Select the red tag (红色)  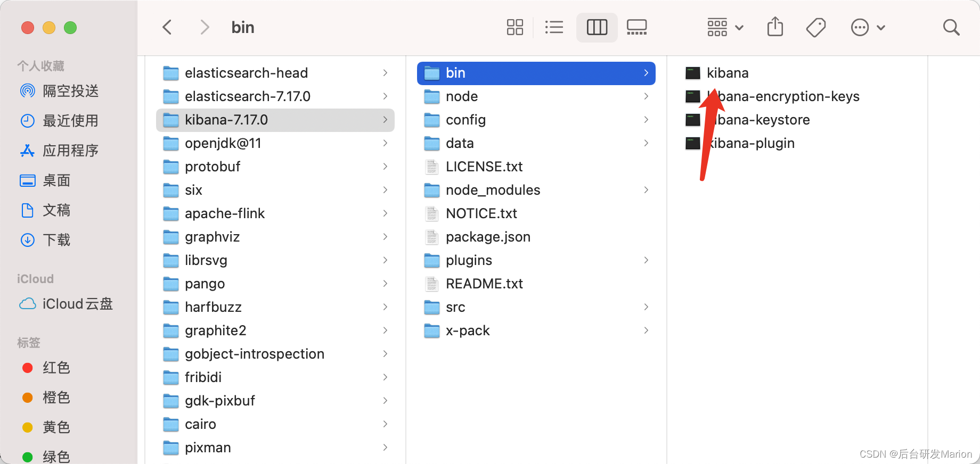(x=46, y=368)
